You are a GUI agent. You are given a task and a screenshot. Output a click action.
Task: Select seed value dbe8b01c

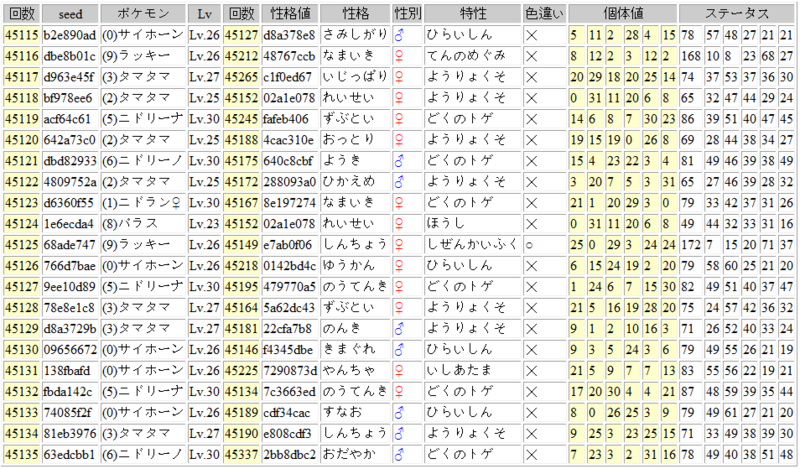[70, 56]
